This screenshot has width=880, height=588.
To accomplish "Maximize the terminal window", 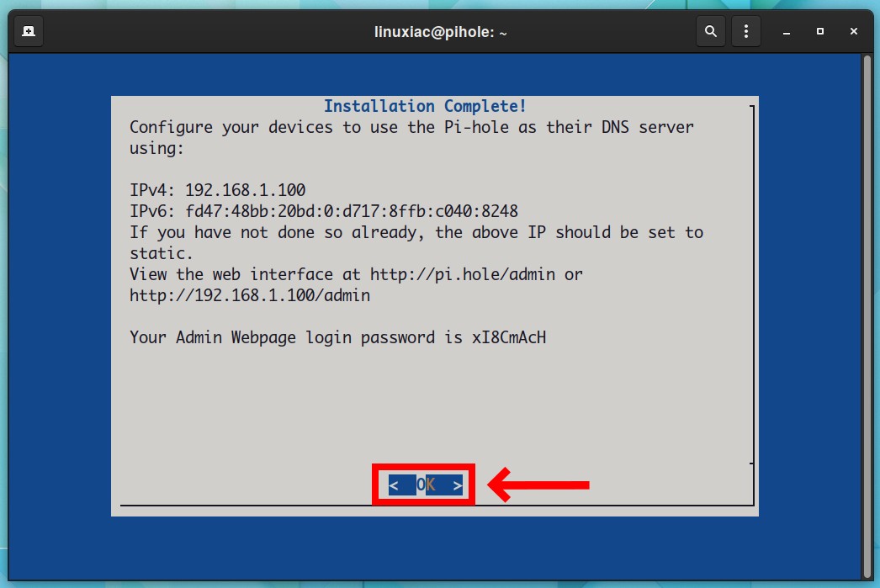I will (820, 31).
